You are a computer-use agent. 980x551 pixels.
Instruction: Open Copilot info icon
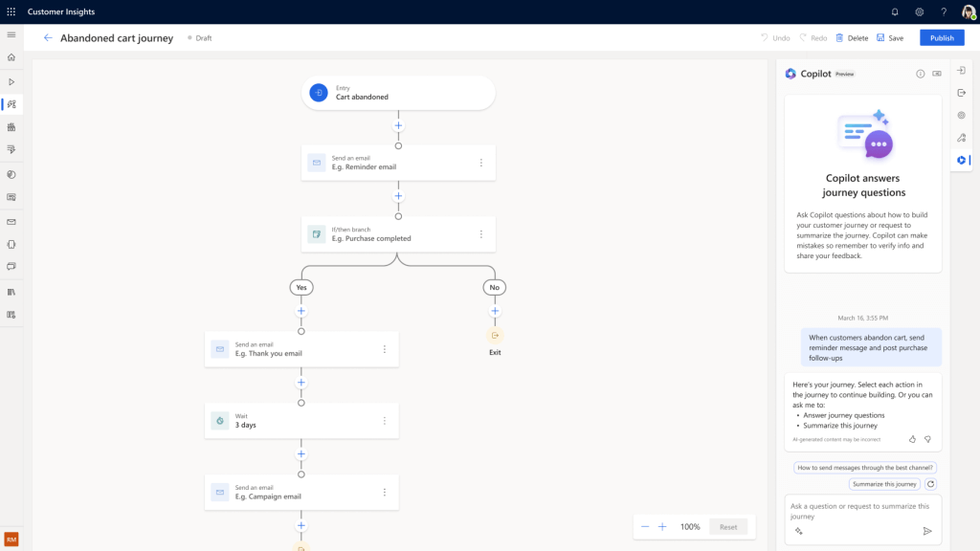pyautogui.click(x=920, y=74)
